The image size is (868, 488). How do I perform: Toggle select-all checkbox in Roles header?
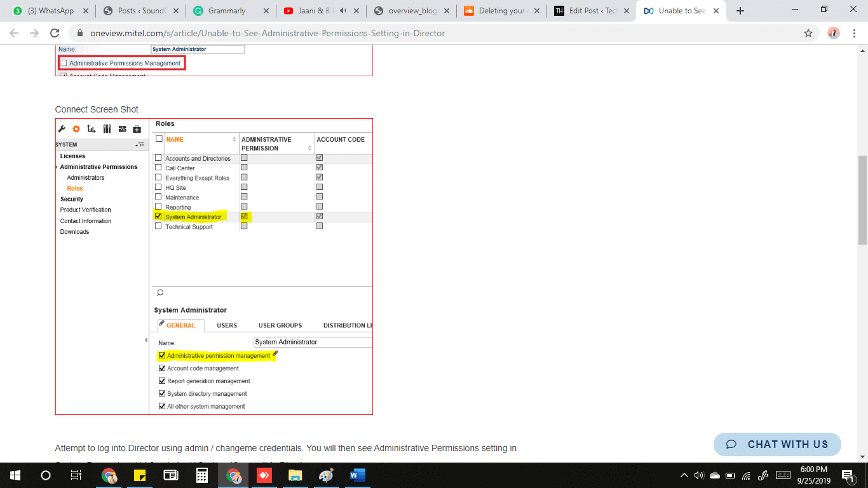[159, 139]
